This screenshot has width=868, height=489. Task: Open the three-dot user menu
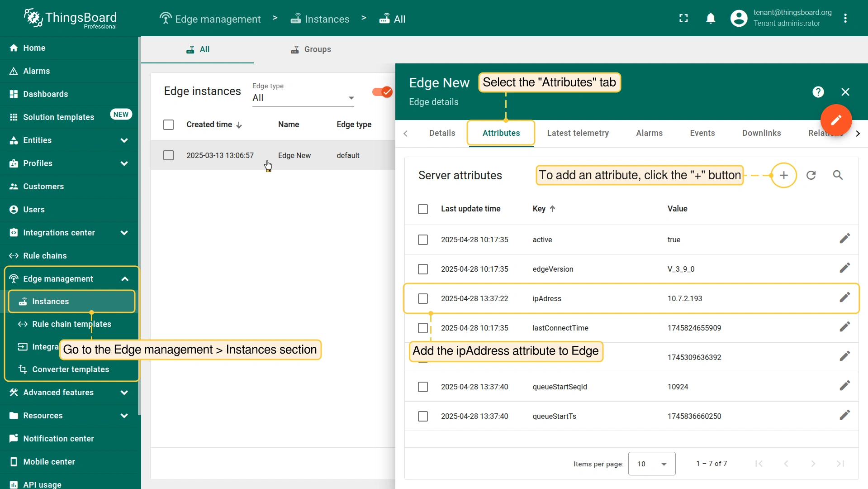(x=845, y=18)
